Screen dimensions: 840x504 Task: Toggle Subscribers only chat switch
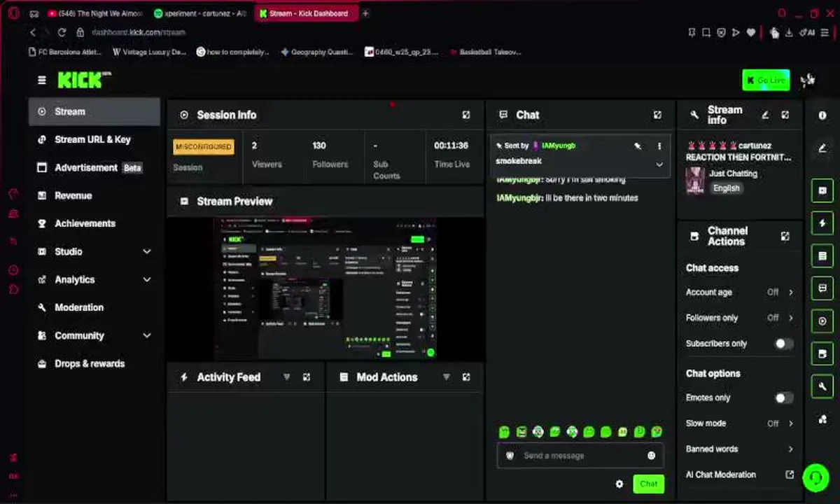784,344
